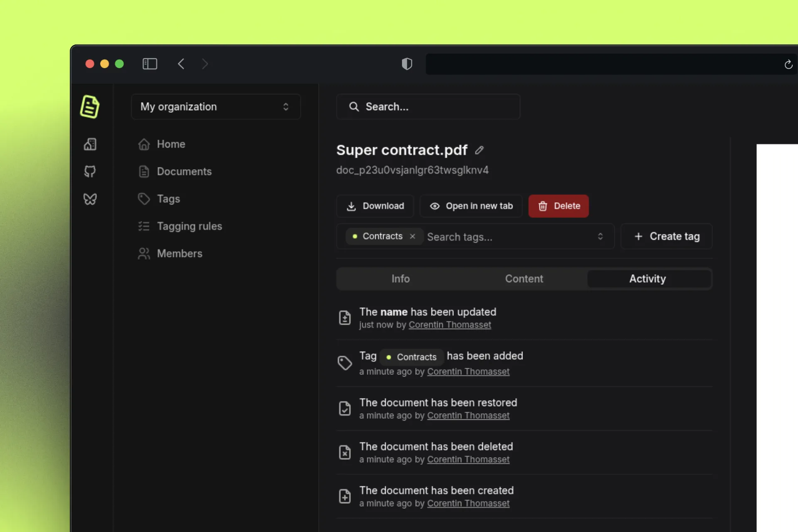Open the My organization switcher
The height and width of the screenshot is (532, 798).
[216, 107]
